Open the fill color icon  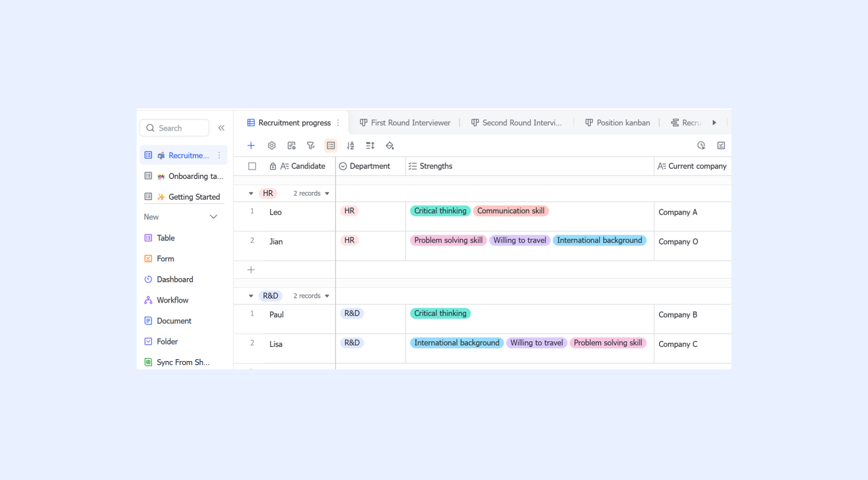pyautogui.click(x=390, y=146)
